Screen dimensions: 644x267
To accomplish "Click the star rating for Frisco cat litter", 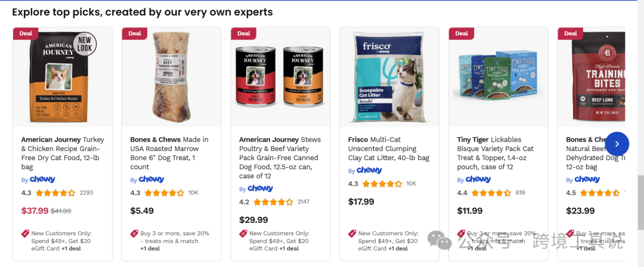I will (382, 184).
